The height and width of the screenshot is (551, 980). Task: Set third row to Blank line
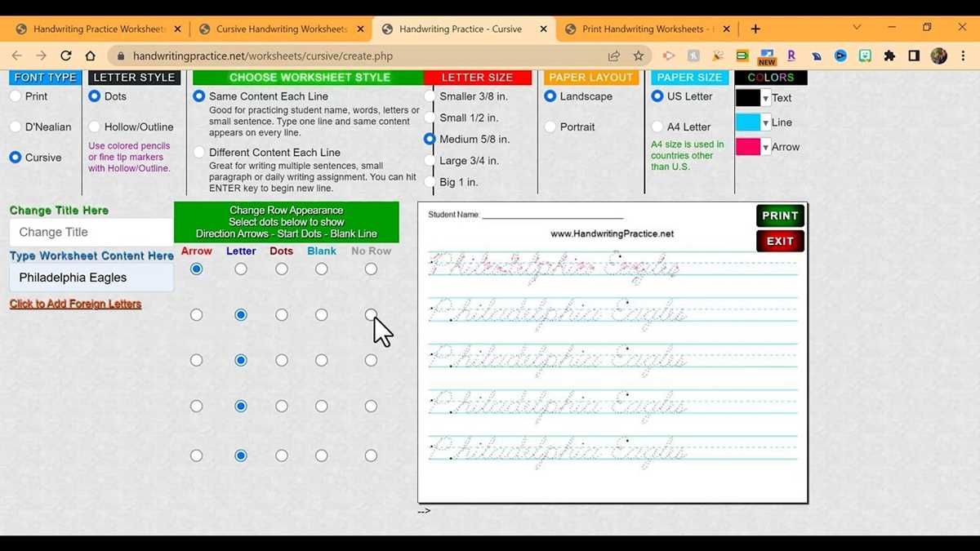point(322,360)
